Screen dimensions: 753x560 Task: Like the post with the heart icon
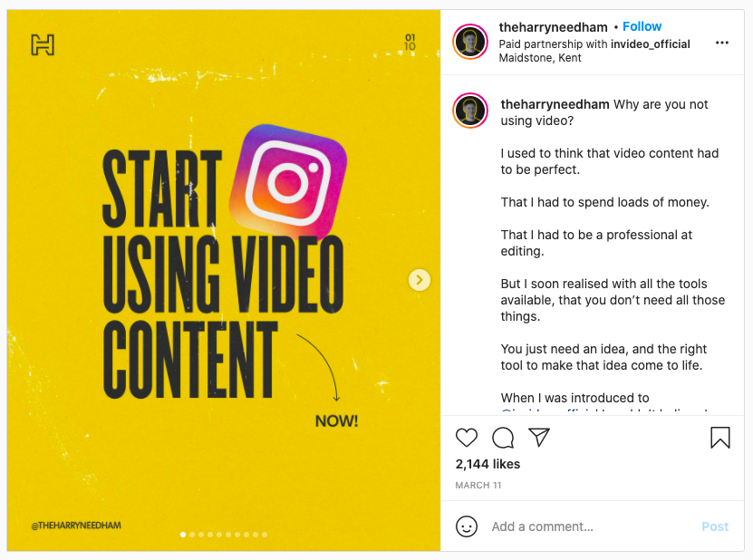point(467,438)
